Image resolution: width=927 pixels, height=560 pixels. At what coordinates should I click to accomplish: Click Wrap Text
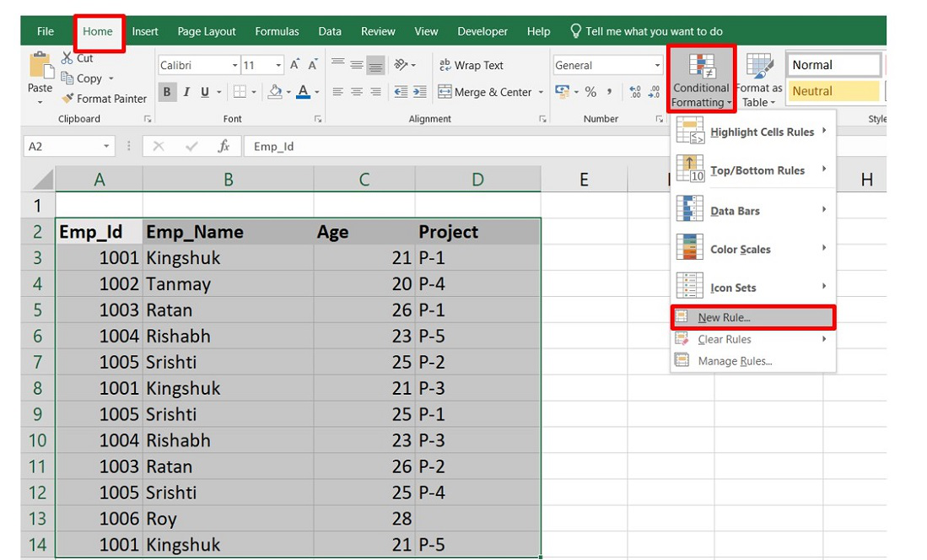[472, 65]
